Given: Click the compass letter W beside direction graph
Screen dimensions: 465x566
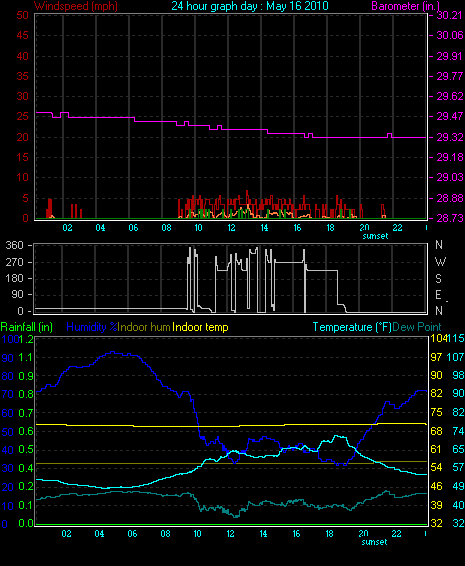Looking at the screenshot, I should [x=440, y=261].
